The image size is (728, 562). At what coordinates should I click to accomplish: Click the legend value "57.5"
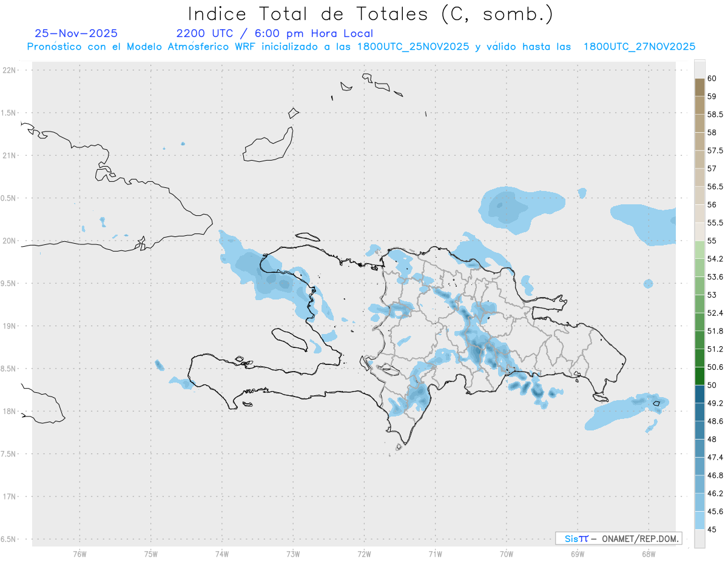click(715, 150)
